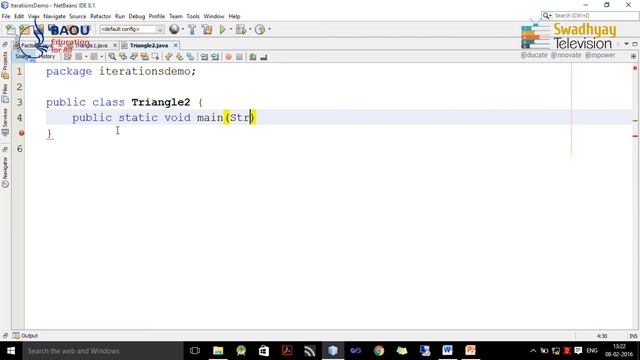Open the Back navigation dropdown arrow
Screen dimensions: 640x360
coord(86,57)
